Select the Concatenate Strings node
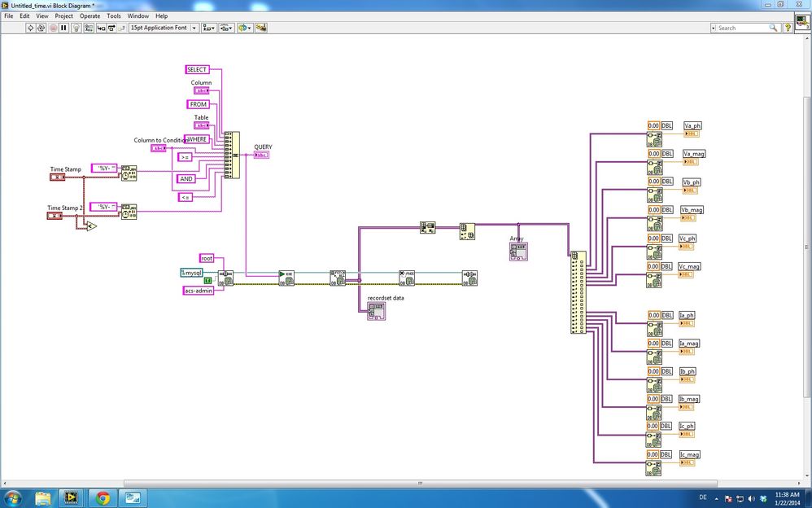812x508 pixels. coord(232,155)
